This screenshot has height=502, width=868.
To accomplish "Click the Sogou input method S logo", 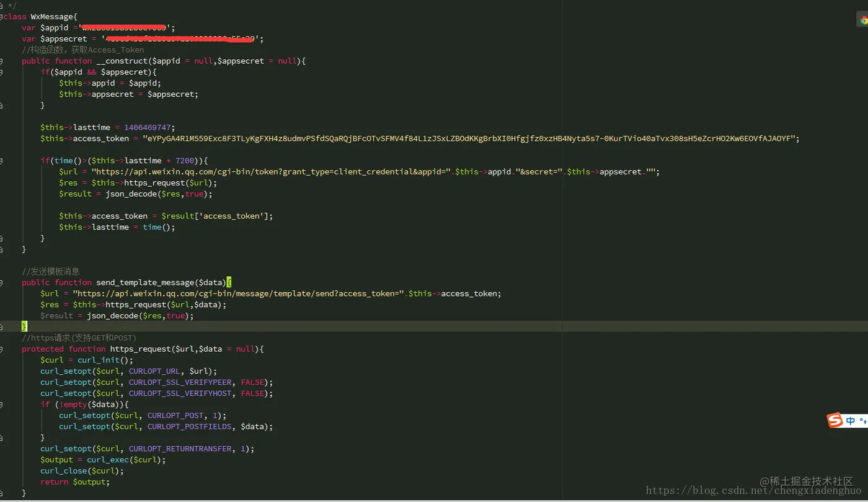I will (835, 421).
